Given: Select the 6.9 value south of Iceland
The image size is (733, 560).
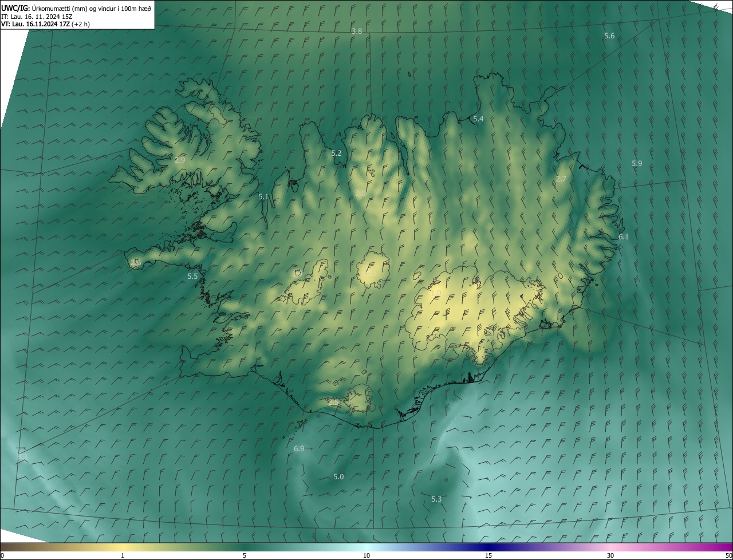Looking at the screenshot, I should [x=299, y=449].
